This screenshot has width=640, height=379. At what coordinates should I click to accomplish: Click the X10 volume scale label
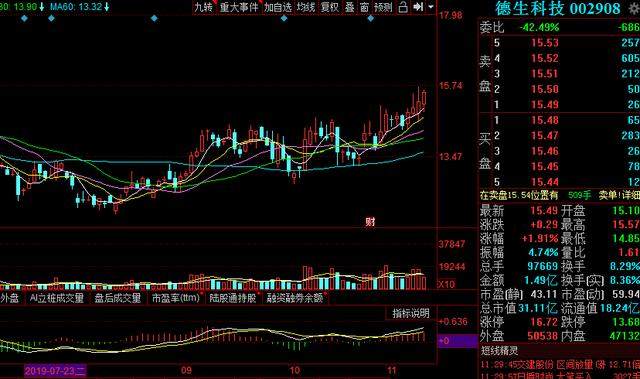point(447,284)
